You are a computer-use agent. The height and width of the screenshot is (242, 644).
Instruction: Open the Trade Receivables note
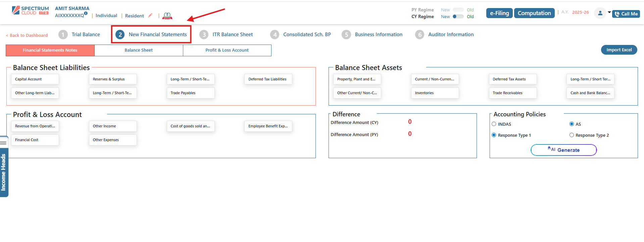(x=512, y=93)
